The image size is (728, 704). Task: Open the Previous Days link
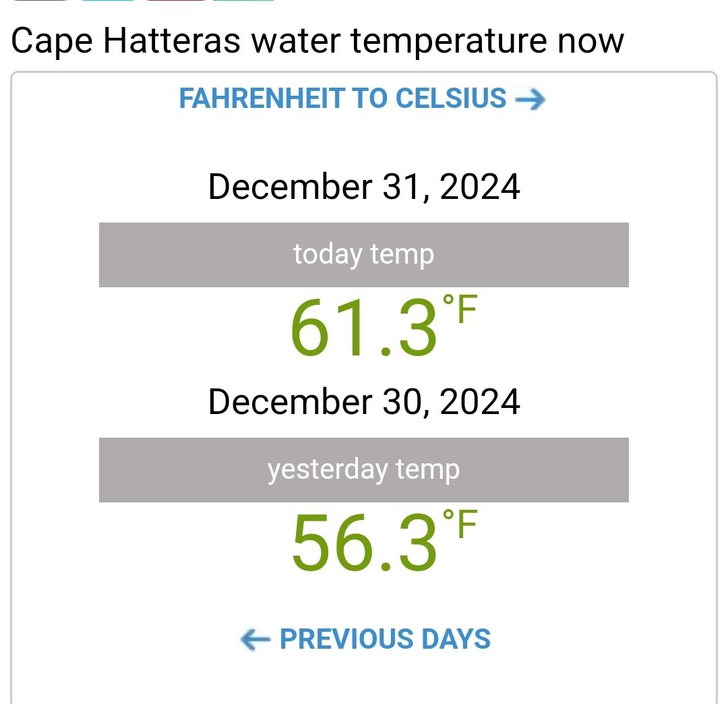(365, 639)
